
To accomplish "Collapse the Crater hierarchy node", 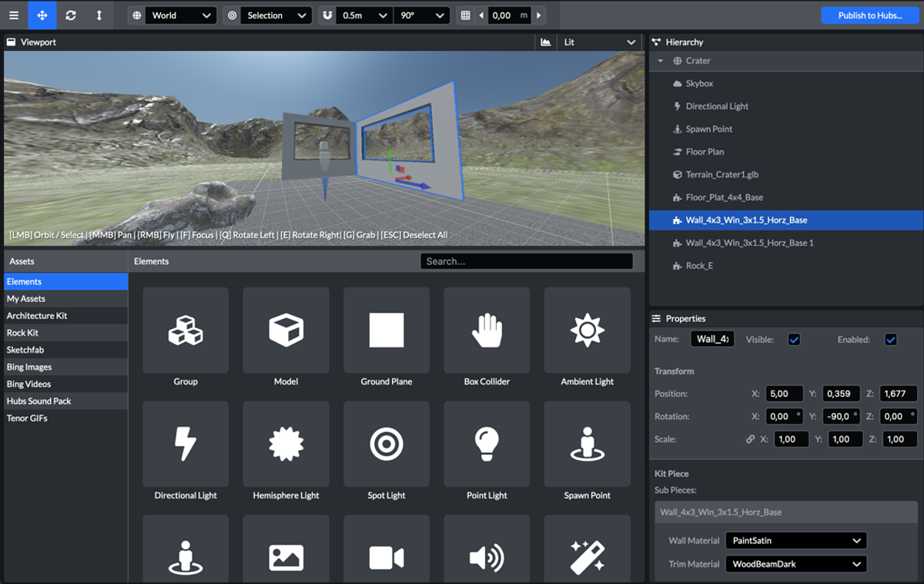I will pos(660,61).
